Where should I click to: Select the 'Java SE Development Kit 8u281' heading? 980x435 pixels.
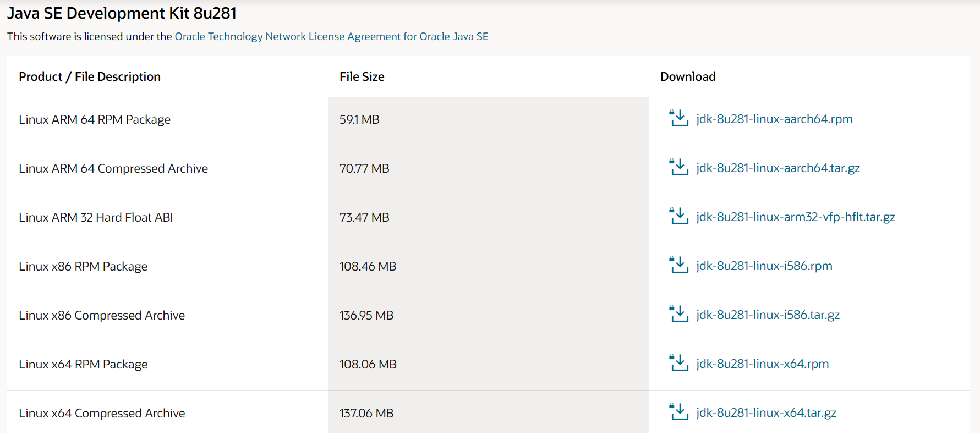click(x=122, y=13)
